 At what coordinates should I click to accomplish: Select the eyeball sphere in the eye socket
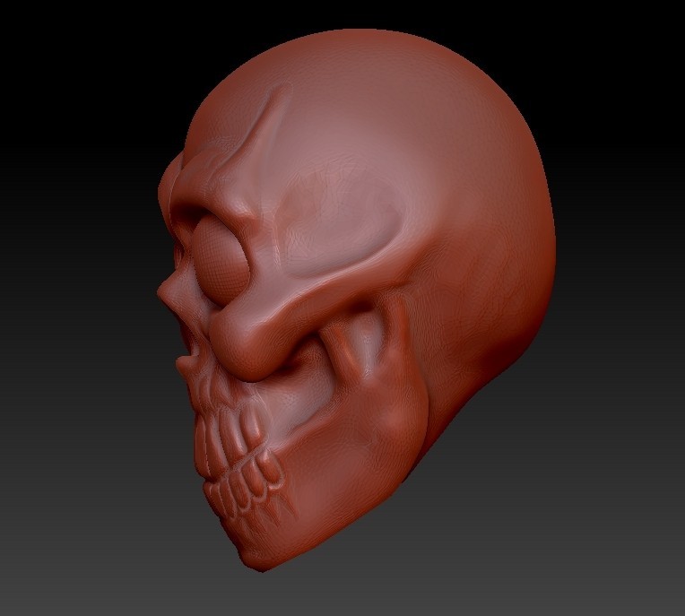pyautogui.click(x=221, y=261)
